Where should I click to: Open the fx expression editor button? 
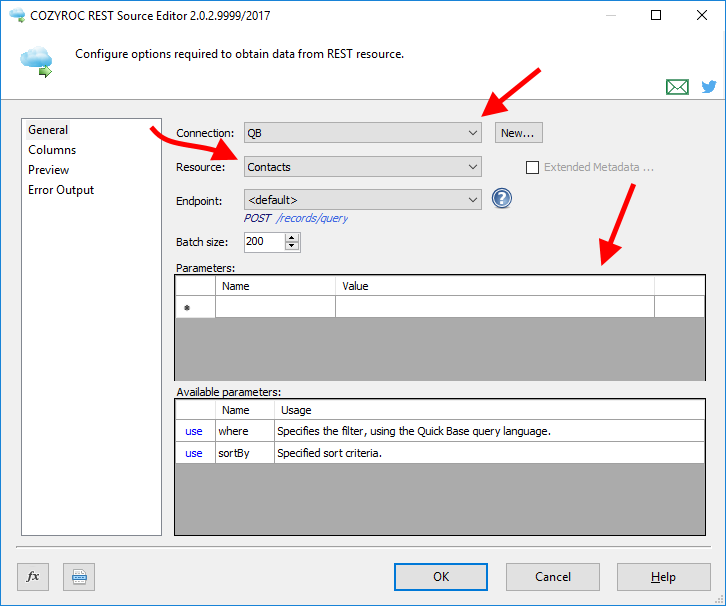tap(33, 577)
